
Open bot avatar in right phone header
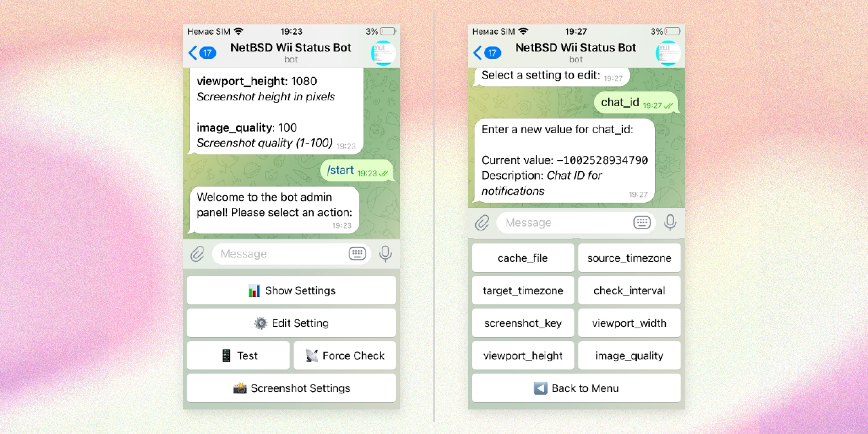tap(668, 53)
